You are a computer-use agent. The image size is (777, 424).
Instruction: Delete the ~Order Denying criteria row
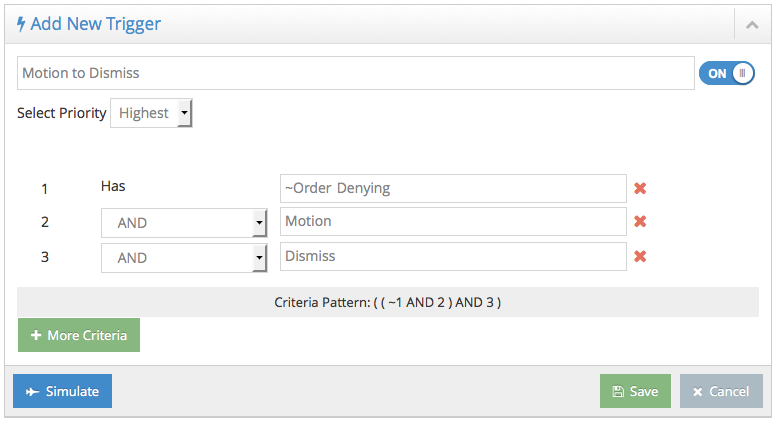coord(640,188)
